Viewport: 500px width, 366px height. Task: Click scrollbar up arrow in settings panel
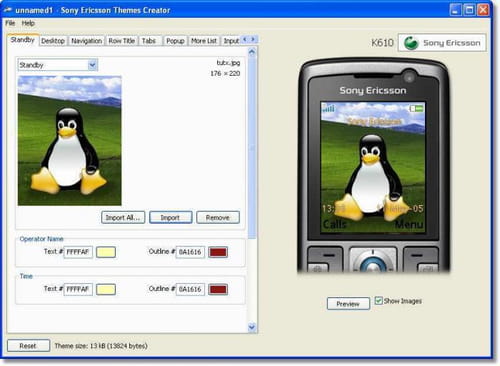(x=252, y=52)
